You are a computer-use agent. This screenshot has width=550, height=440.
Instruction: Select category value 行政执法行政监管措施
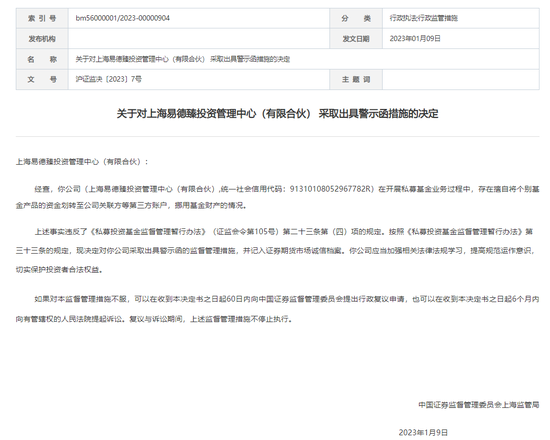tap(423, 18)
